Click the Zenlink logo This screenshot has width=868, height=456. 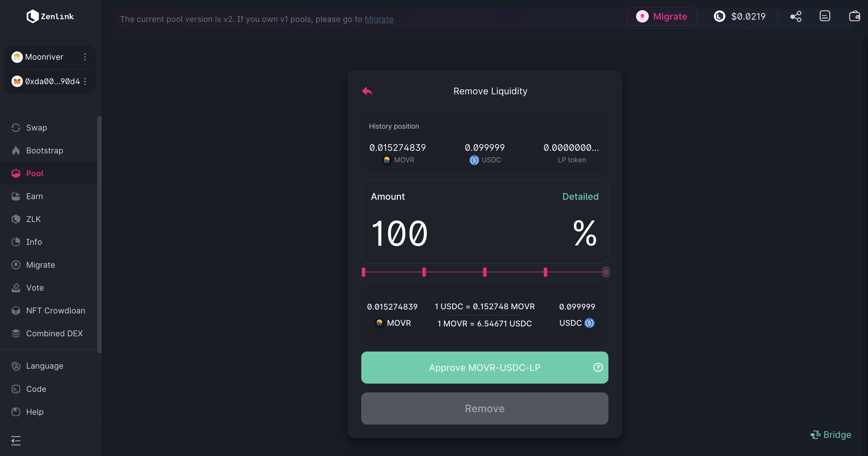[50, 16]
